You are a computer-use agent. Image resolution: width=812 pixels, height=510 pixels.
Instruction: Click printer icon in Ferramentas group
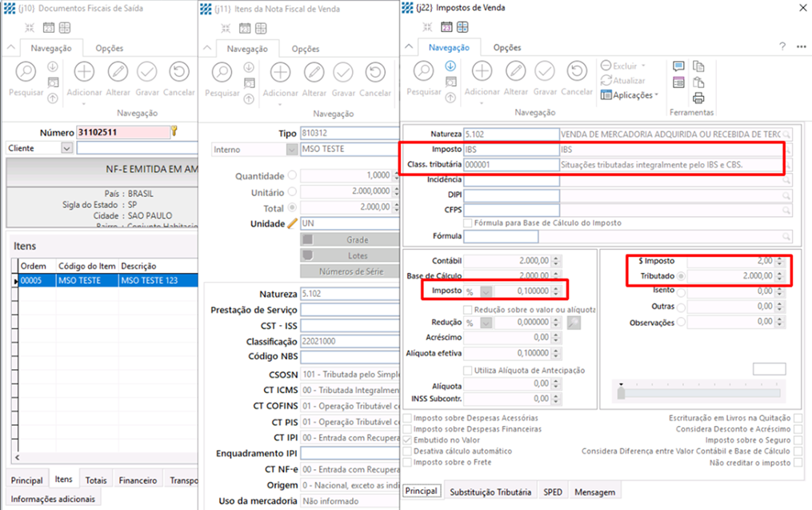click(x=698, y=98)
